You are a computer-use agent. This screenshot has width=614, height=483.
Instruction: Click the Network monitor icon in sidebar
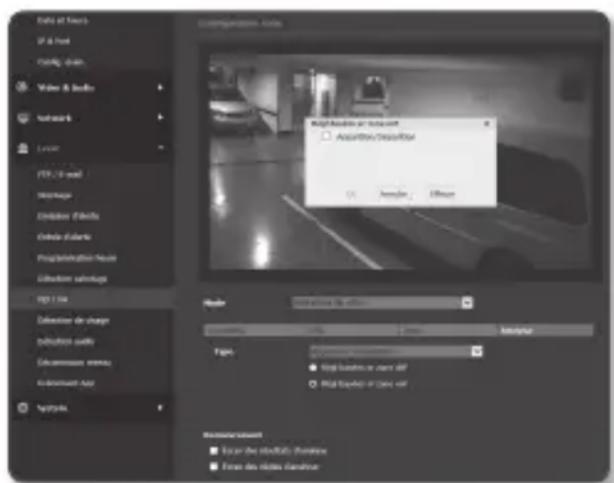20,117
